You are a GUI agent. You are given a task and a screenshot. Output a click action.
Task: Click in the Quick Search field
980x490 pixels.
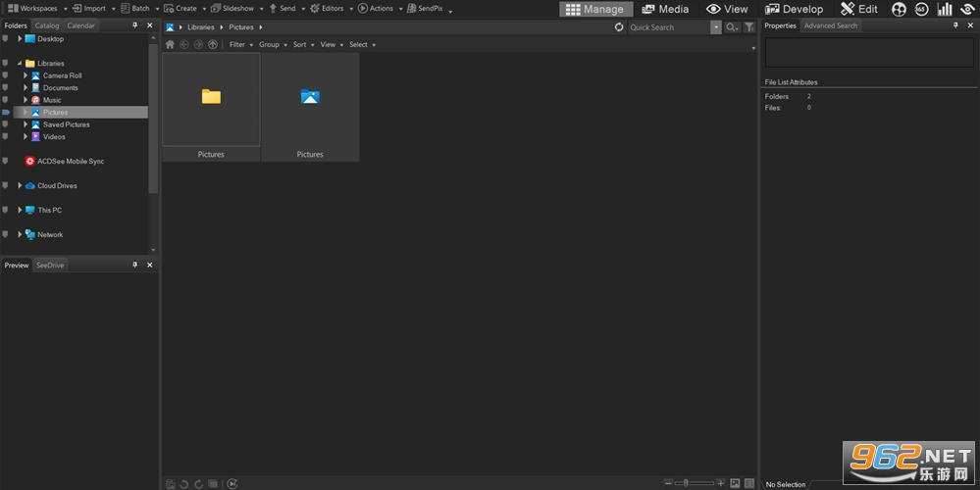[x=669, y=26]
